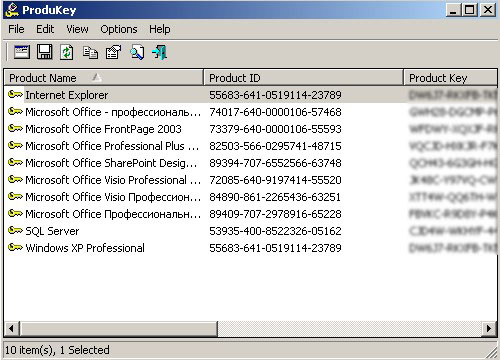Open the Edit menu
The width and height of the screenshot is (500, 360).
(x=45, y=29)
